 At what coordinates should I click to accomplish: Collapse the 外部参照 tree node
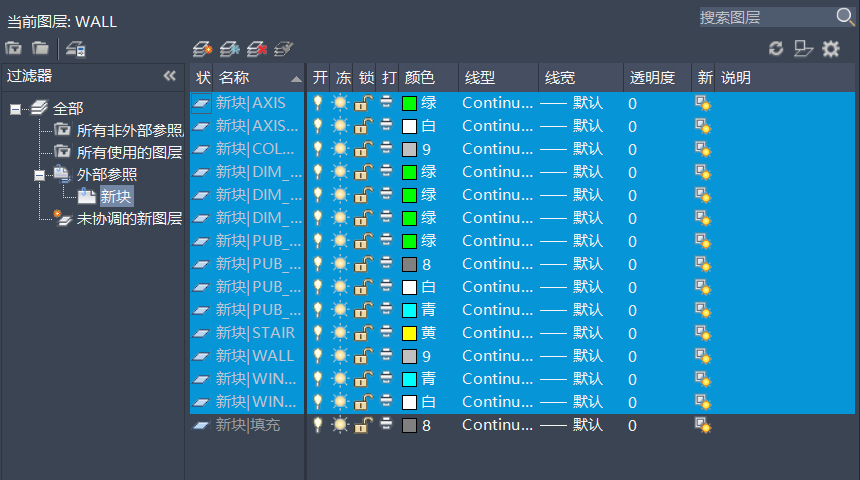pos(39,175)
